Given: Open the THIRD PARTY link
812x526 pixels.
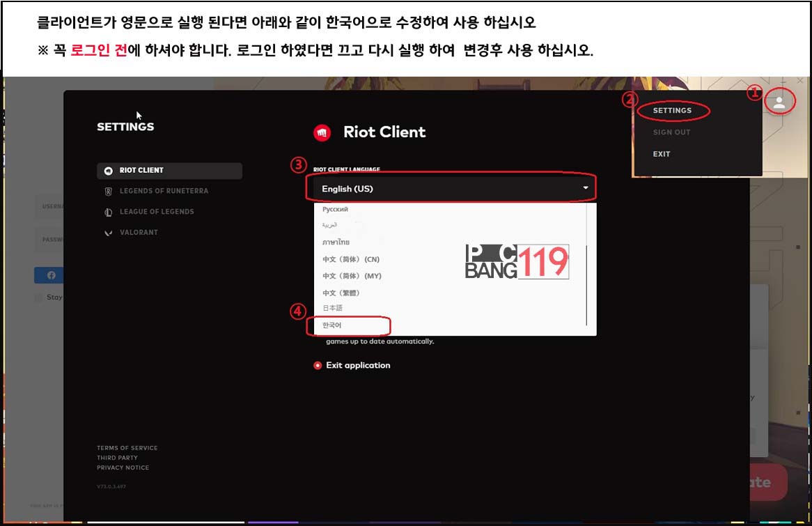Looking at the screenshot, I should pyautogui.click(x=117, y=458).
